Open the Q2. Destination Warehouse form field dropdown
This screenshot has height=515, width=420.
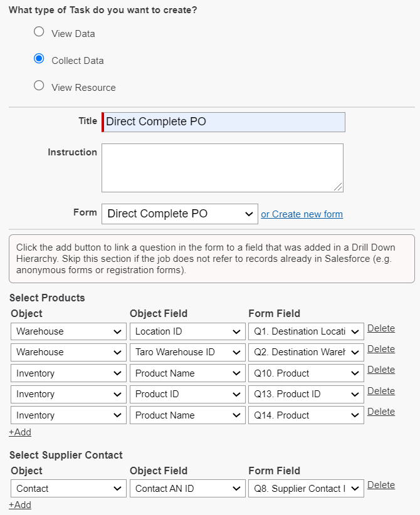pos(306,352)
